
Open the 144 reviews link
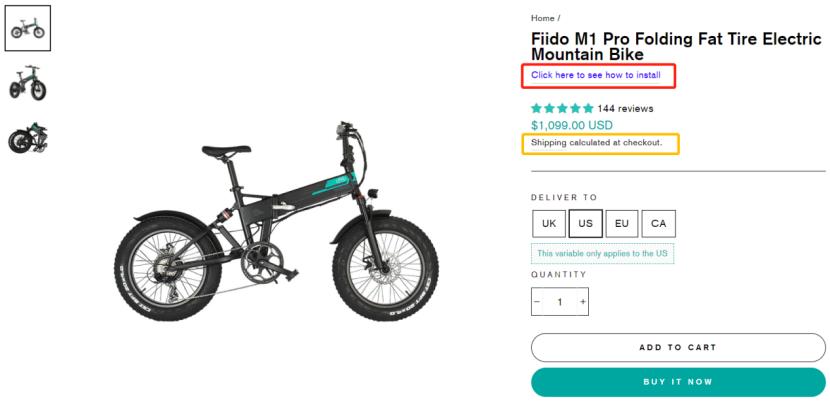click(x=625, y=108)
